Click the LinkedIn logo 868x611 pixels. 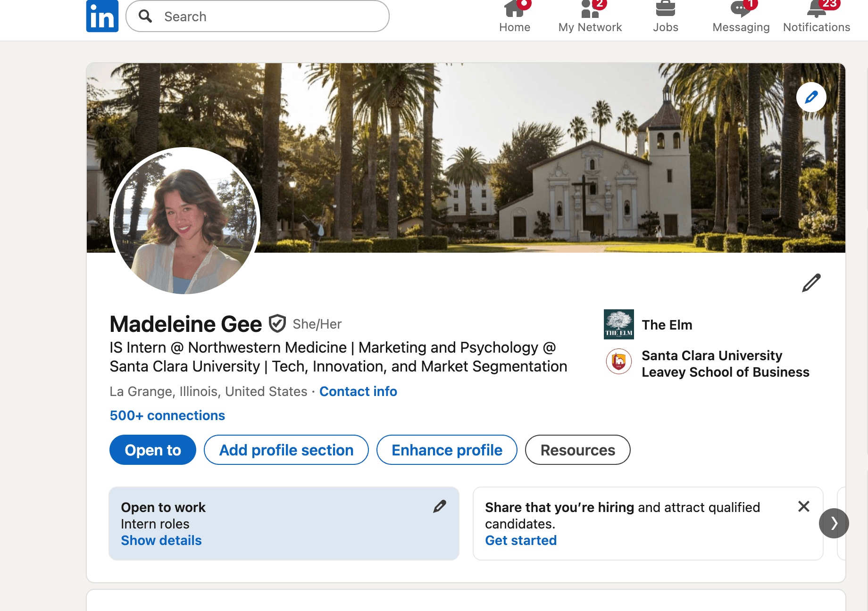[102, 16]
